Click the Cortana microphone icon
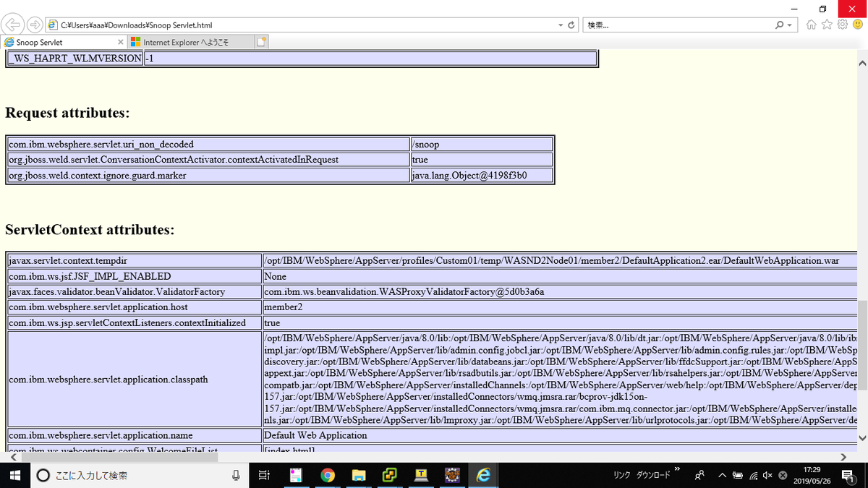868x488 pixels. 236,475
